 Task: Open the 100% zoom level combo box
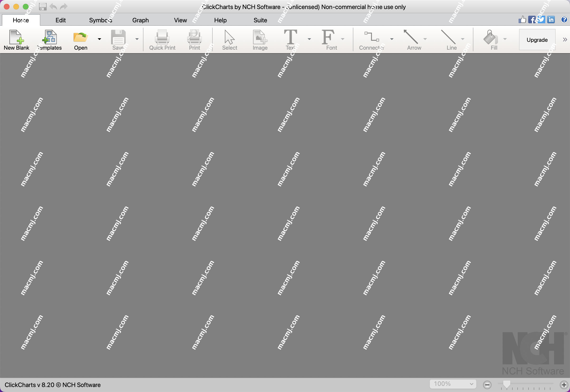click(453, 384)
